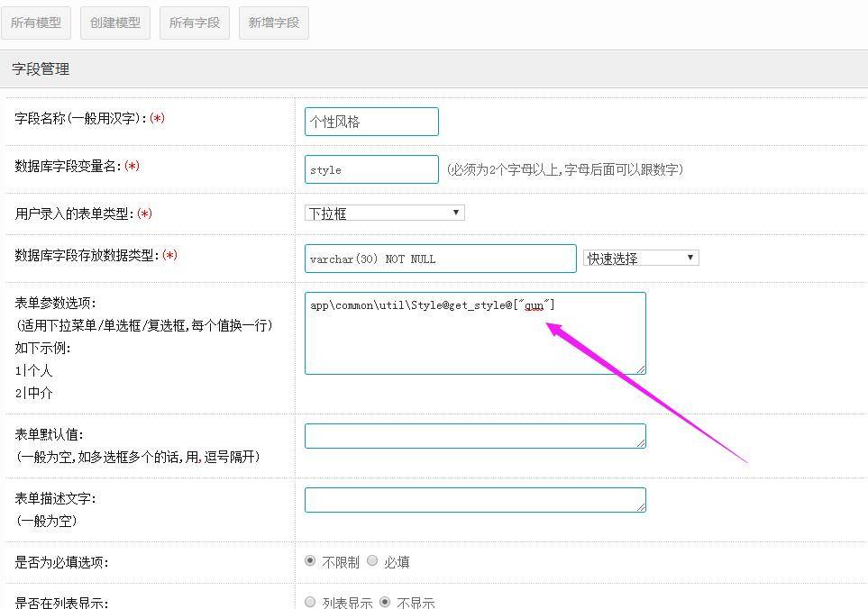Click the varchar(30) NOT NULL data type field
The image size is (868, 609).
(x=440, y=259)
